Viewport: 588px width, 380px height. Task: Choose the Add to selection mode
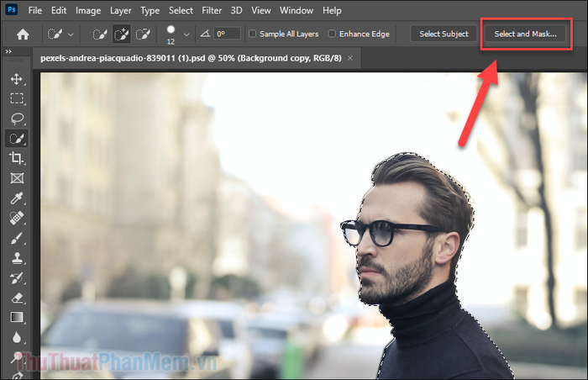(122, 34)
